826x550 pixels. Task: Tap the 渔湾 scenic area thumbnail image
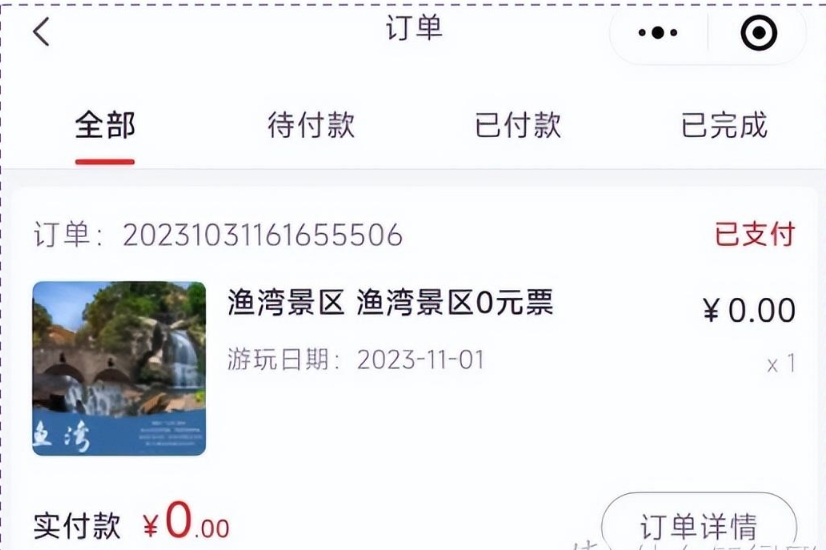pyautogui.click(x=119, y=368)
